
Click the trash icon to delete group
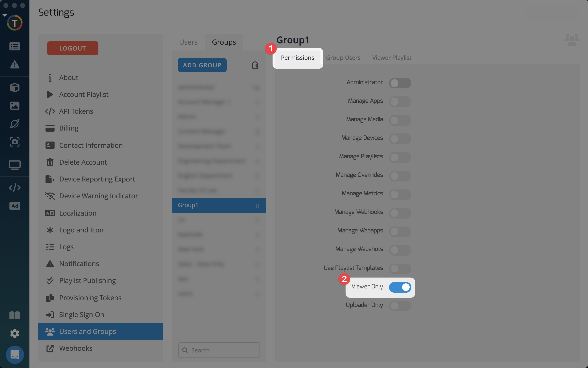pyautogui.click(x=255, y=65)
